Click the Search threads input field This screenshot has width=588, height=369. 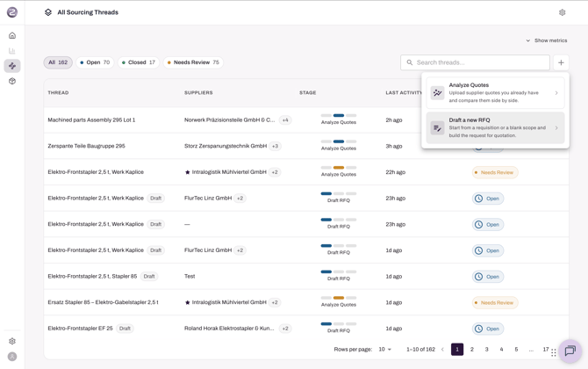click(475, 62)
